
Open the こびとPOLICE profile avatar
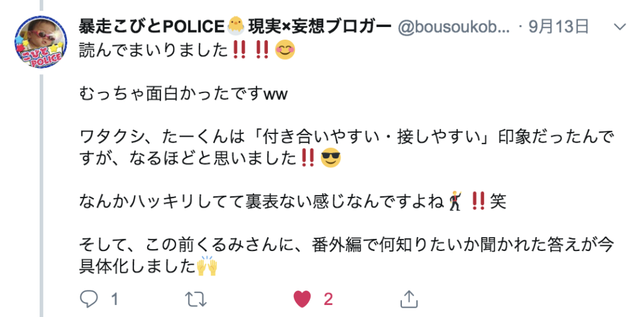41,43
